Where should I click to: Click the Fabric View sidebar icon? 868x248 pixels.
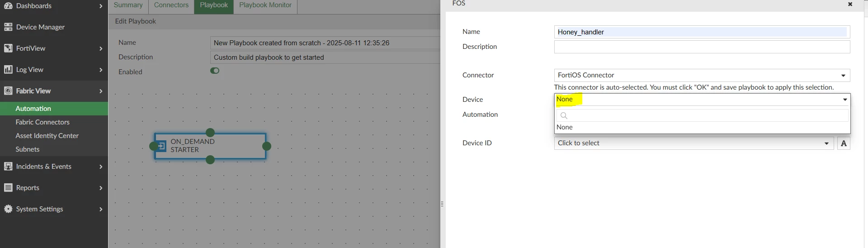click(x=8, y=91)
